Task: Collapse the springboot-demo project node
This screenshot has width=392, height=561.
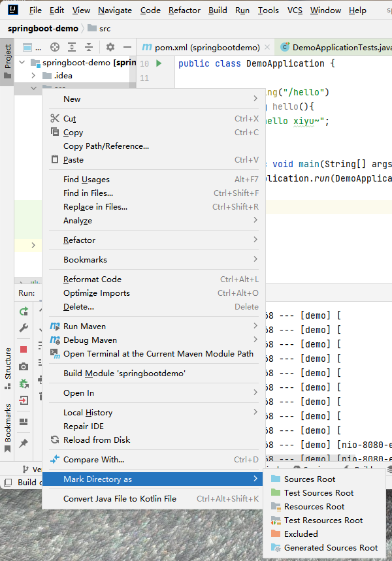Action: (x=22, y=63)
